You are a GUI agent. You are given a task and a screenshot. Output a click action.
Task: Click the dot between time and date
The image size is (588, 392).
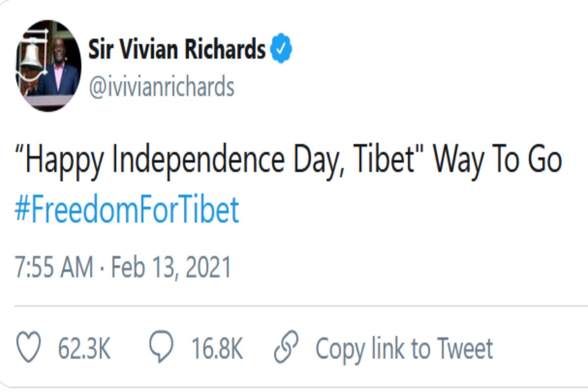pos(102,269)
